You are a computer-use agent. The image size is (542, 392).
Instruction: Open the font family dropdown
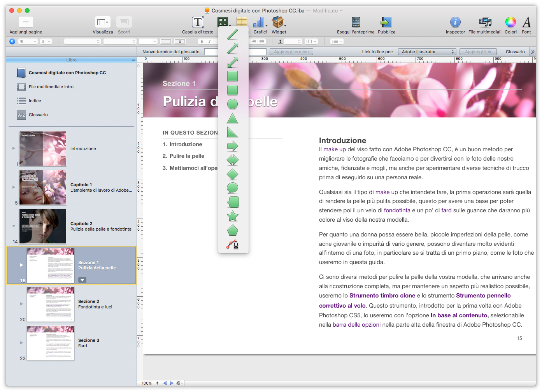click(x=82, y=41)
